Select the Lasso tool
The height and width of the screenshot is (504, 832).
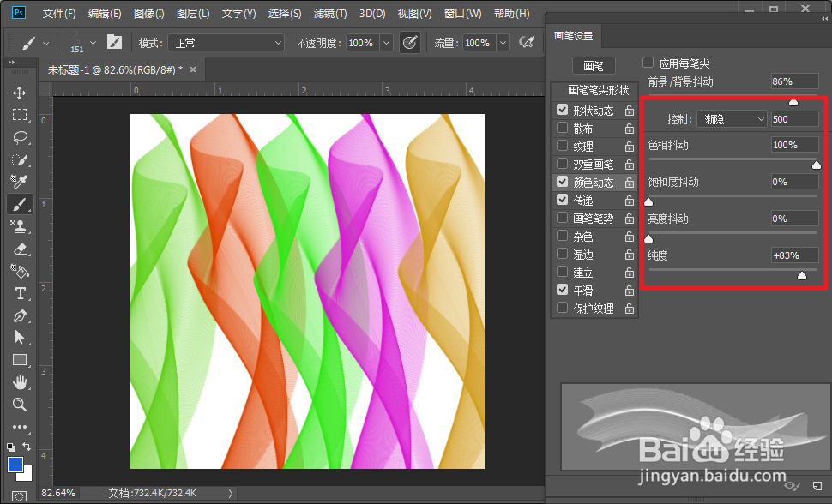pos(20,137)
